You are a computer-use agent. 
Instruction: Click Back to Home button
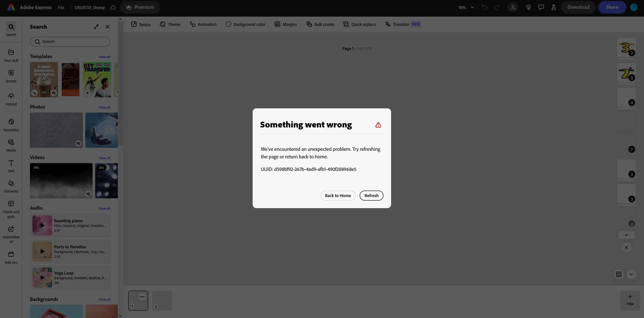tap(338, 196)
